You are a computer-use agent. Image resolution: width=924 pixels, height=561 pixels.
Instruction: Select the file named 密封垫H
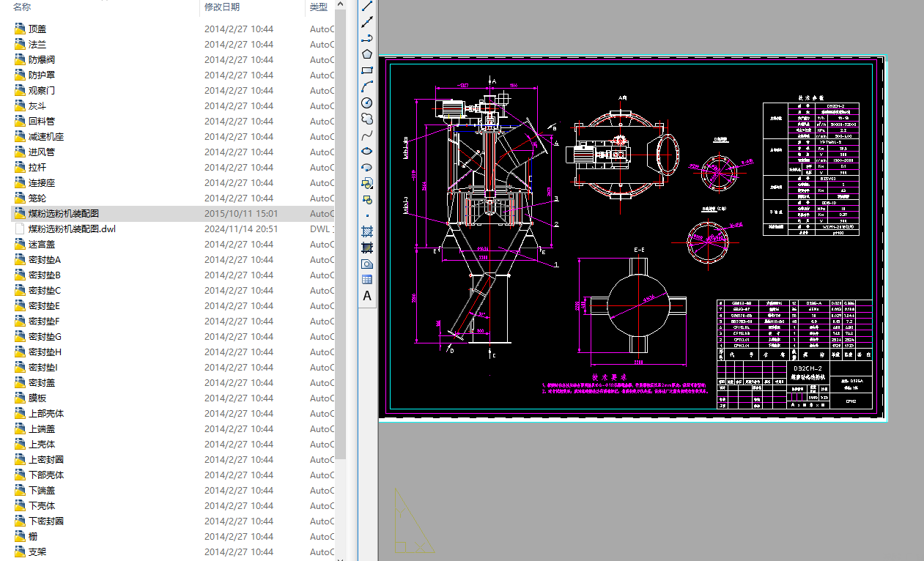click(x=45, y=352)
